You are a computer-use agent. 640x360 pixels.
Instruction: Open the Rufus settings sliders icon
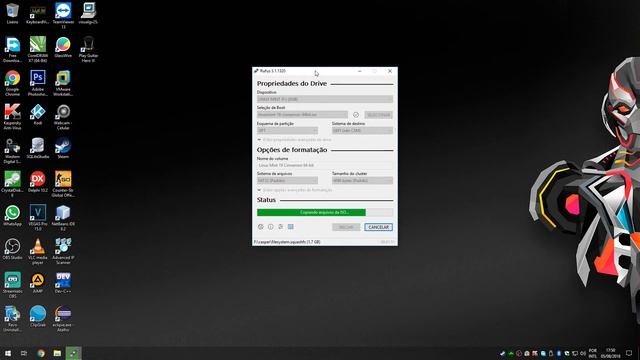click(280, 227)
